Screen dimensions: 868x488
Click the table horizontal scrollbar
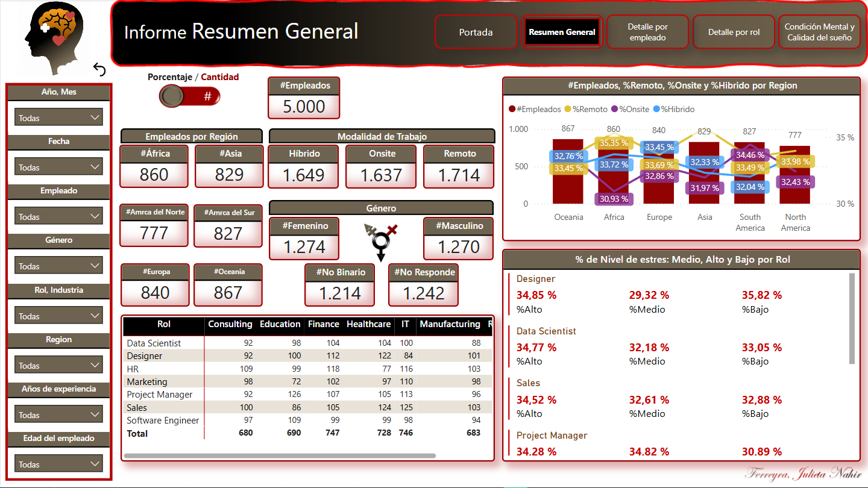pyautogui.click(x=280, y=455)
